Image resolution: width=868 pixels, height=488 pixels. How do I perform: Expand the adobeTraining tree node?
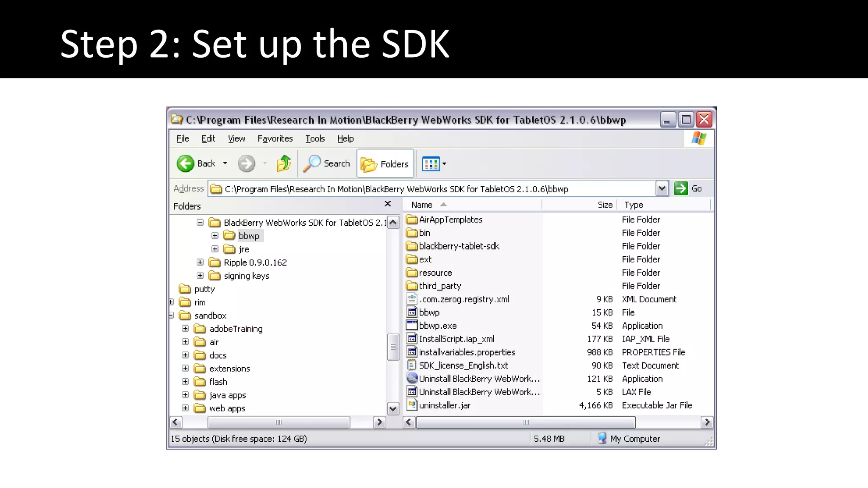click(185, 328)
